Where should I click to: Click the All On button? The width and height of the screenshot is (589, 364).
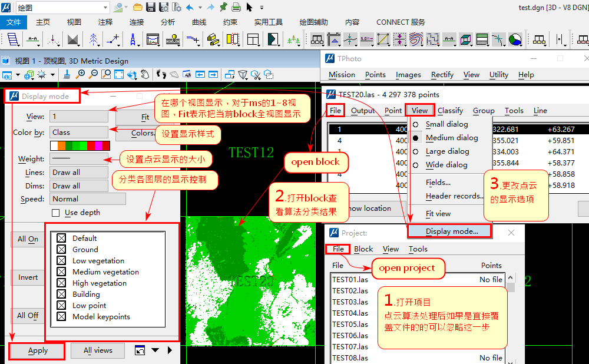[28, 239]
